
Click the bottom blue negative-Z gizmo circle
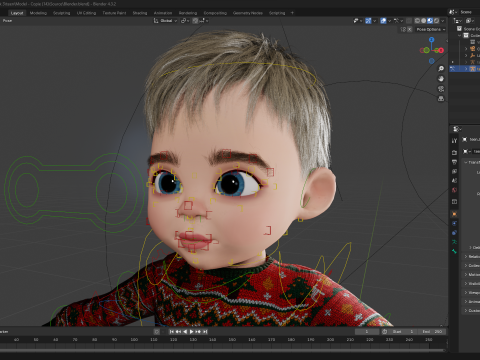[x=432, y=61]
